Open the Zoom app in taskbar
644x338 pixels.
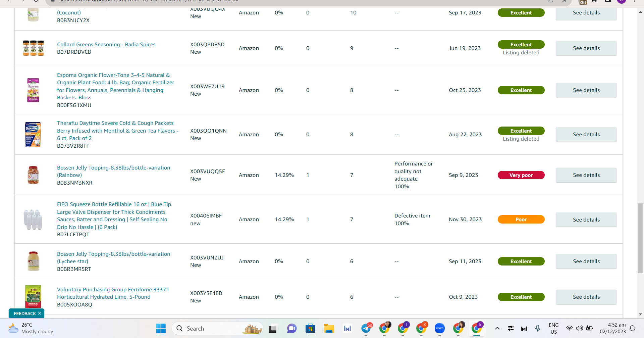439,328
